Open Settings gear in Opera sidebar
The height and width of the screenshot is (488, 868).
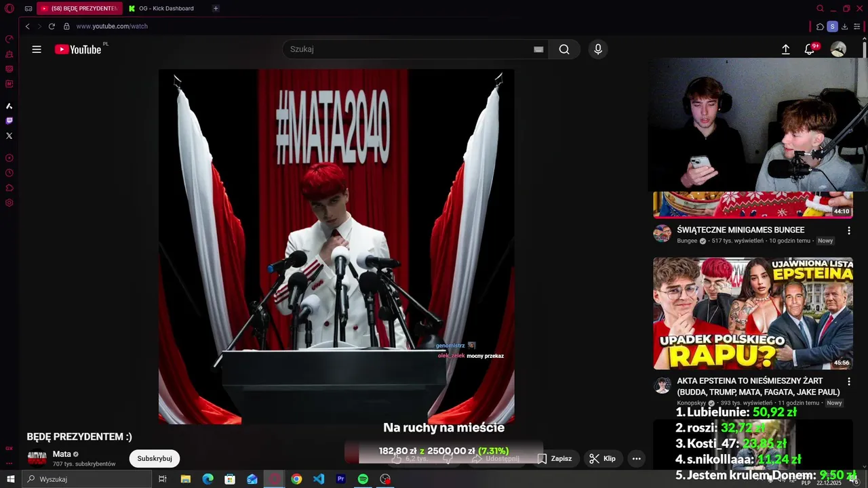point(9,203)
